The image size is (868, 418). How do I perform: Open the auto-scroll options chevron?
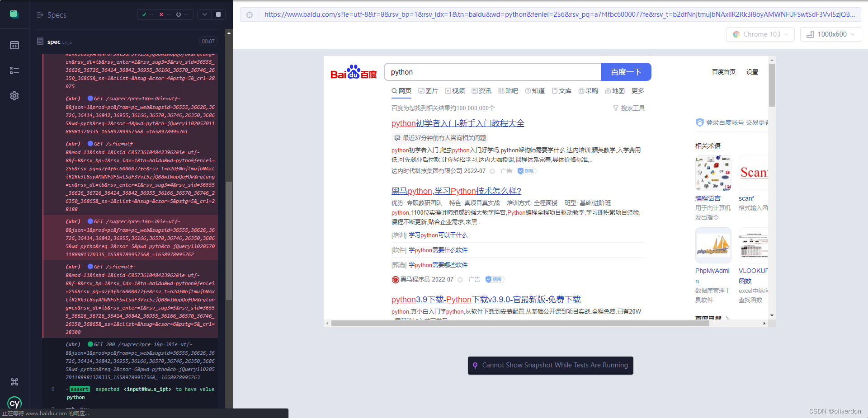click(x=205, y=14)
